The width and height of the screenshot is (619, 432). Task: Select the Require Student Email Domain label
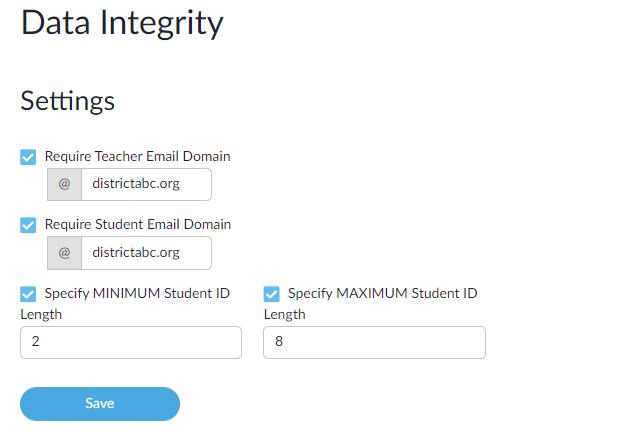(x=138, y=225)
